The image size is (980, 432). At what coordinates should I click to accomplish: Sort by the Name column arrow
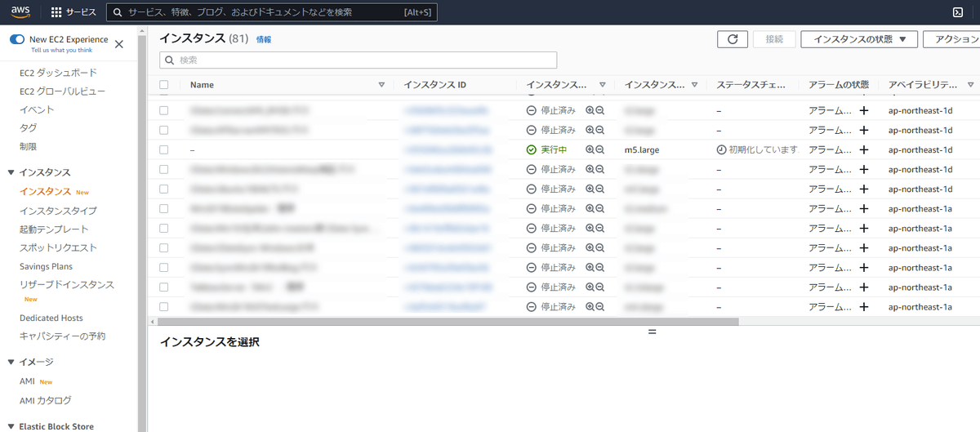[381, 85]
